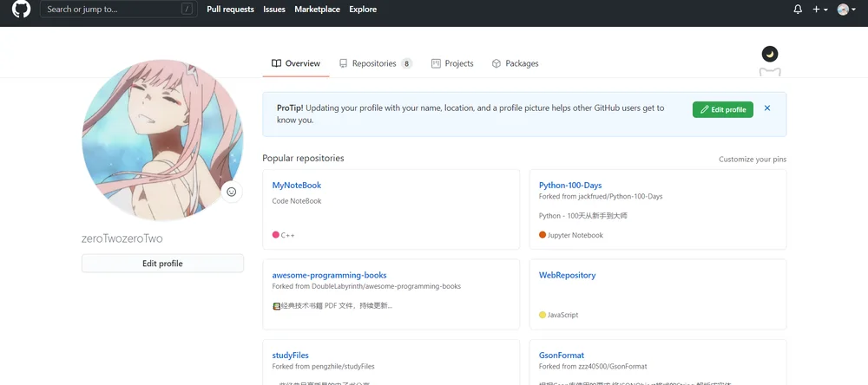The width and height of the screenshot is (868, 385).
Task: Click the pencil icon in green Edit profile
Action: [x=705, y=109]
